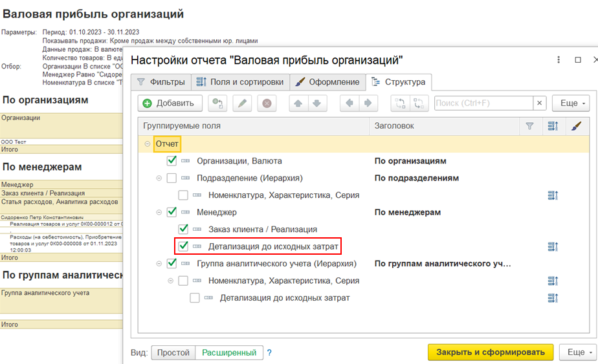Click the right arrow move icon
Image resolution: width=598 pixels, height=364 pixels.
coord(368,103)
